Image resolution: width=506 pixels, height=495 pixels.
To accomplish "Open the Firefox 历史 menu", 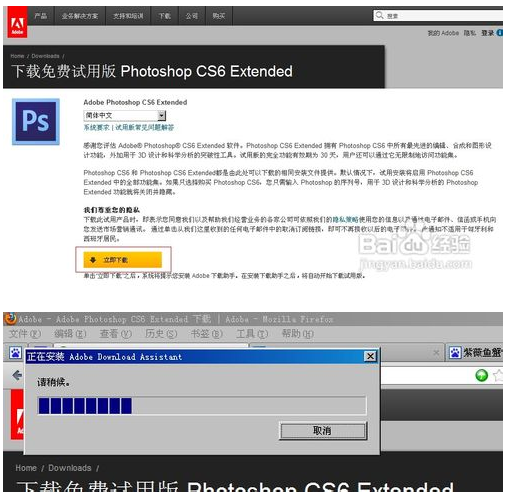I will point(161,334).
